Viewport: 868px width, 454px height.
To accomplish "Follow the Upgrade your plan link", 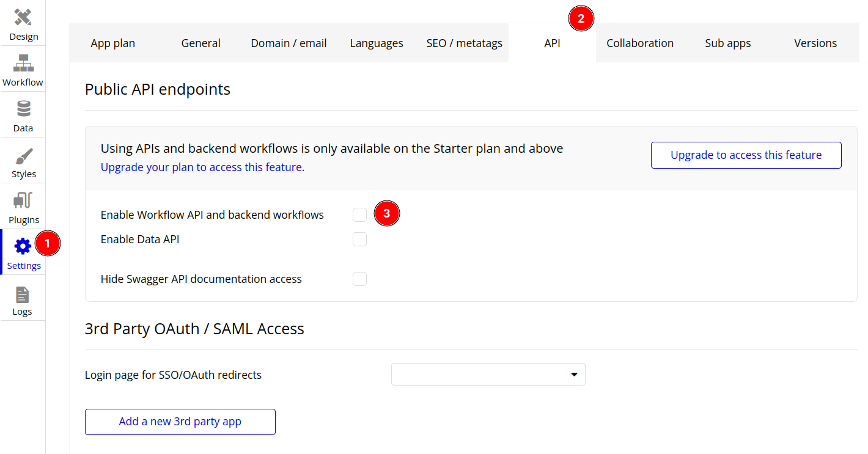I will [202, 167].
